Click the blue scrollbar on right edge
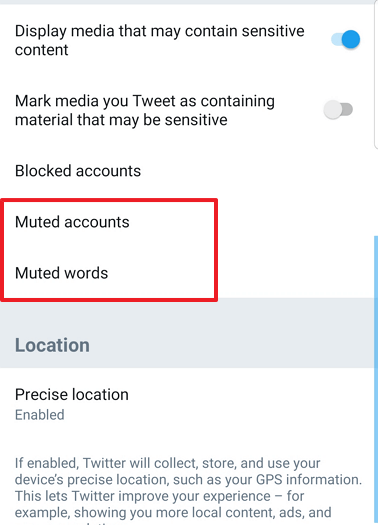The image size is (378, 525). 376,380
